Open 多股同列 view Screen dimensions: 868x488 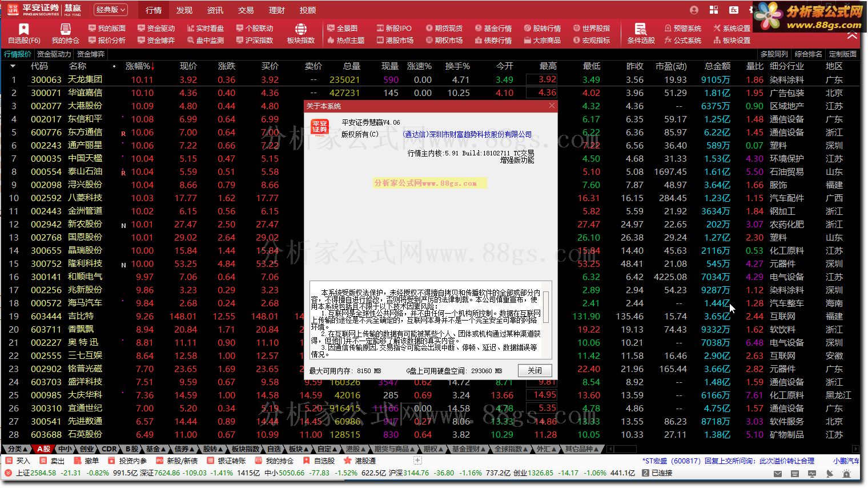pyautogui.click(x=774, y=54)
